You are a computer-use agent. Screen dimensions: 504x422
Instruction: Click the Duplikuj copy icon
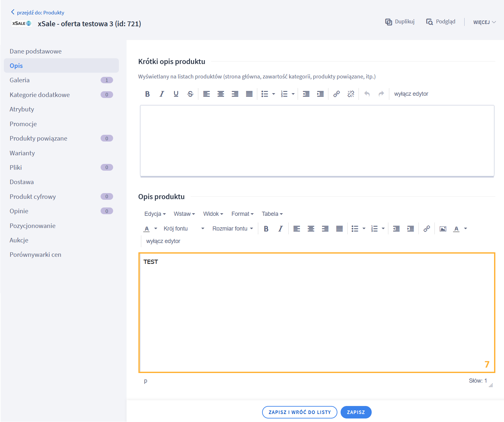click(388, 22)
